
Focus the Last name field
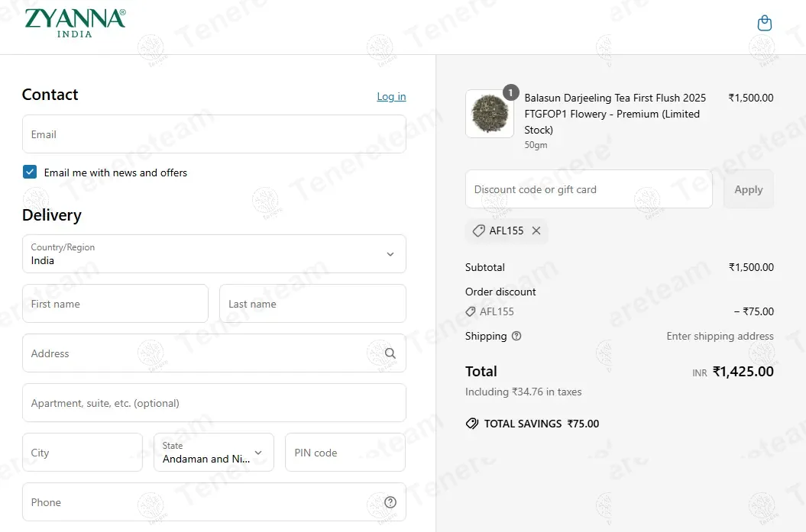[312, 304]
